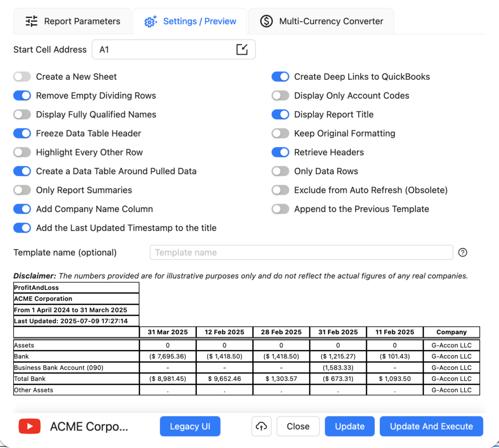Viewport: 499px width, 448px height.
Task: Enable Append to the Previous Template
Action: point(280,209)
